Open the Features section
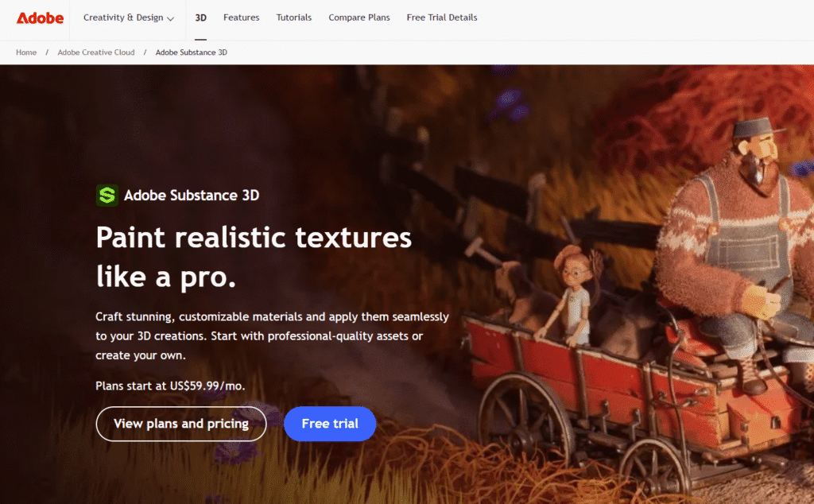 click(x=241, y=17)
